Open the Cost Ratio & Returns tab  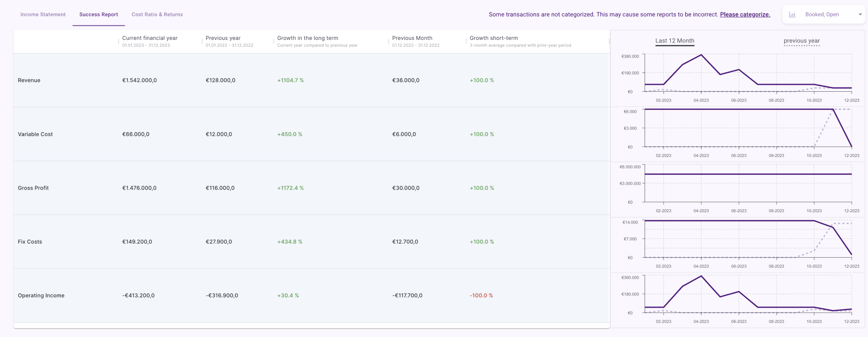(x=157, y=14)
